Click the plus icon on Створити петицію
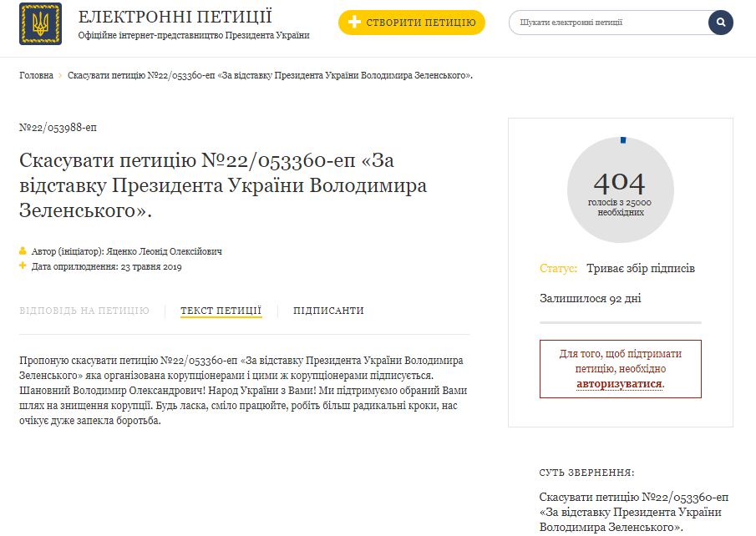 [x=354, y=23]
